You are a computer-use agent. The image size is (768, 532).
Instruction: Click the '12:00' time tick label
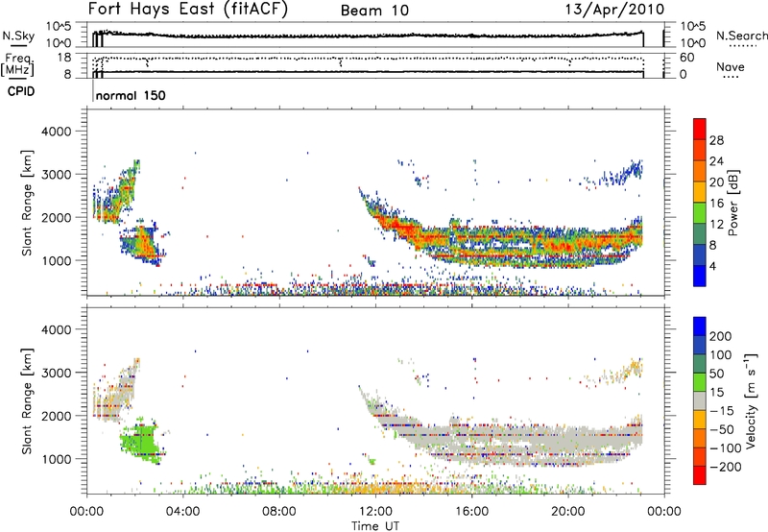click(x=375, y=512)
